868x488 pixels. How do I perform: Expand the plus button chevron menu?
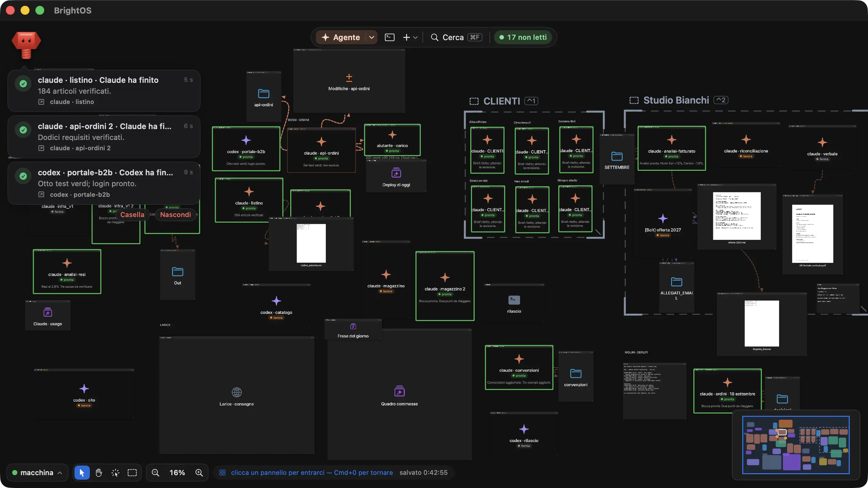(415, 38)
